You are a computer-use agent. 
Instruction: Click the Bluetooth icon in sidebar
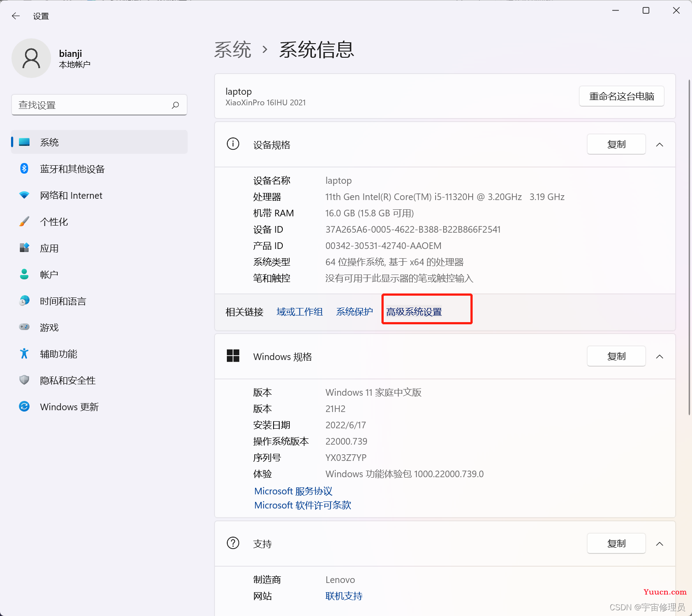click(24, 168)
